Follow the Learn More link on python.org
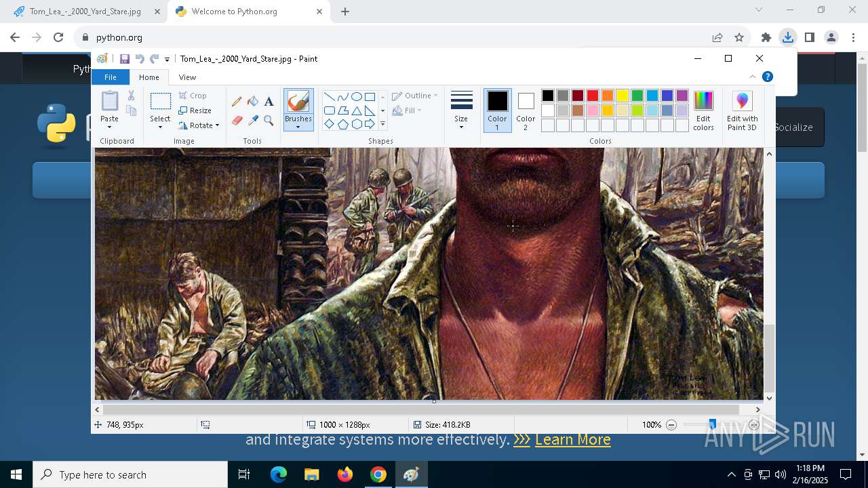Screen dimensions: 868x488 click(x=572, y=439)
